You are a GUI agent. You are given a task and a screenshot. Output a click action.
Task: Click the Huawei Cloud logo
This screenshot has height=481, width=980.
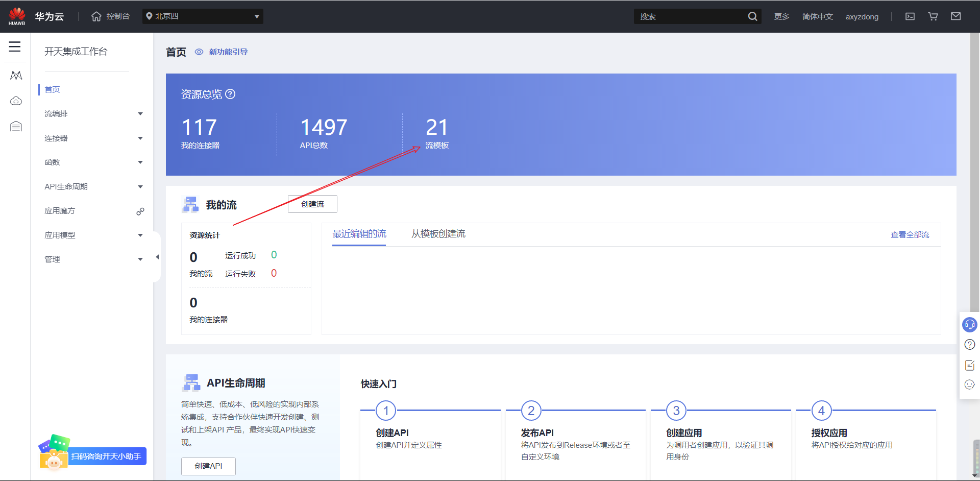[17, 16]
